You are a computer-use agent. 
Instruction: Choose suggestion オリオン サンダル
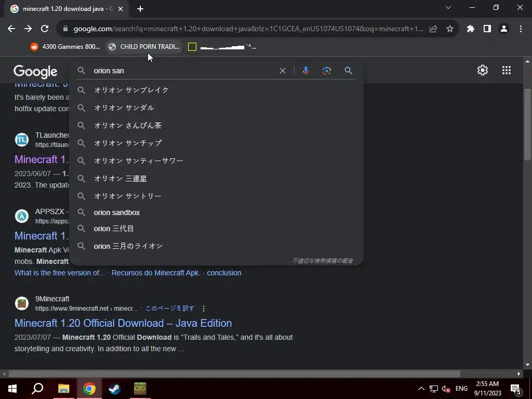(x=217, y=108)
